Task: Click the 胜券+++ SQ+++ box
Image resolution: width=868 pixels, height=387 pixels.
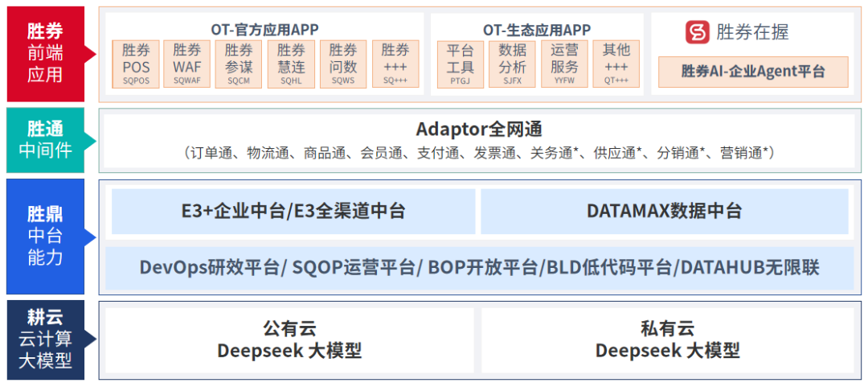Action: (395, 64)
